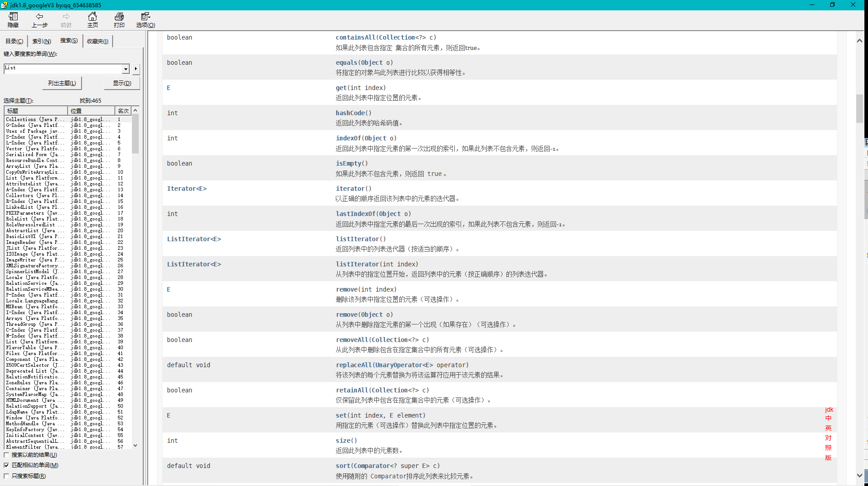This screenshot has height=486, width=868.
Task: Enable search previous results checkbox
Action: 6,455
